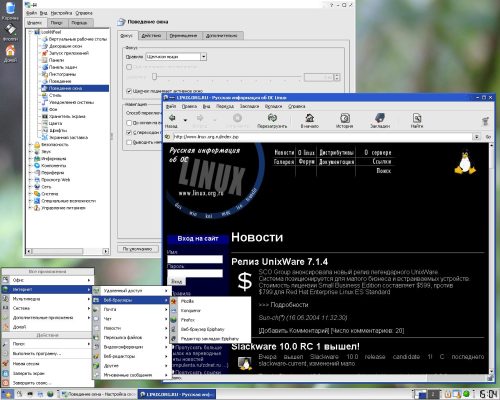This screenshot has height=400, width=500.
Task: Switch to Поведение окна taskbar button
Action: coord(99,394)
